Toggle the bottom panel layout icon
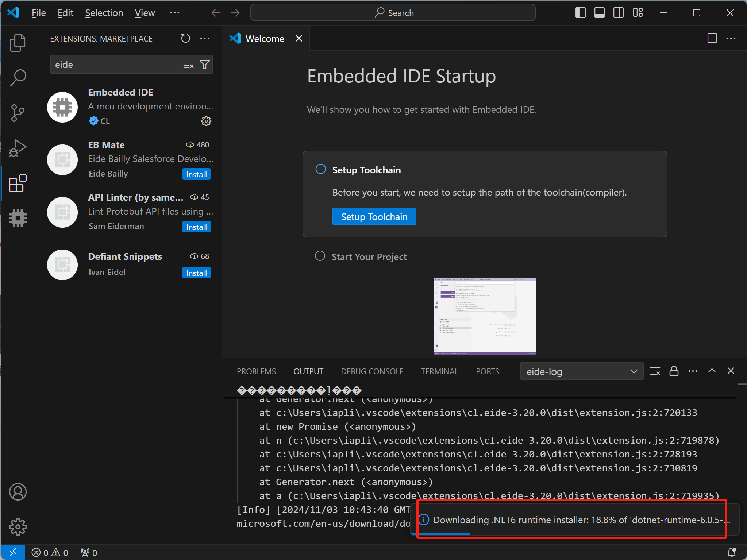This screenshot has width=747, height=560. (600, 13)
